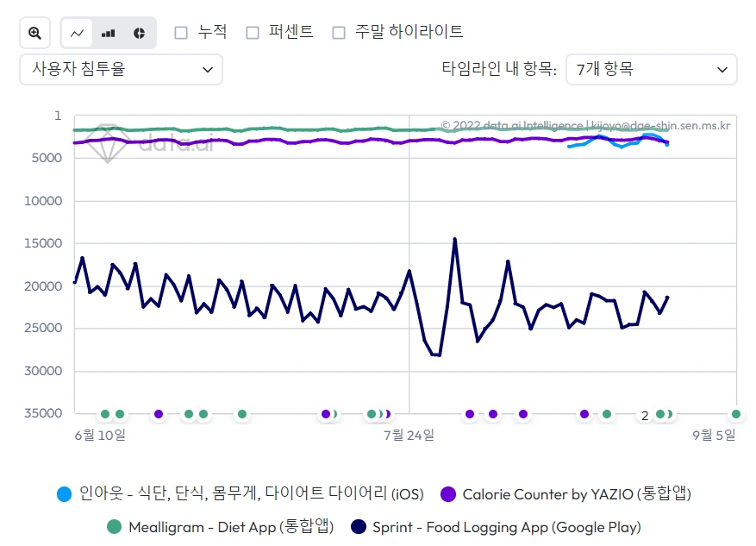Open the 사용자 침투율 dropdown
This screenshot has width=756, height=546.
(x=121, y=69)
